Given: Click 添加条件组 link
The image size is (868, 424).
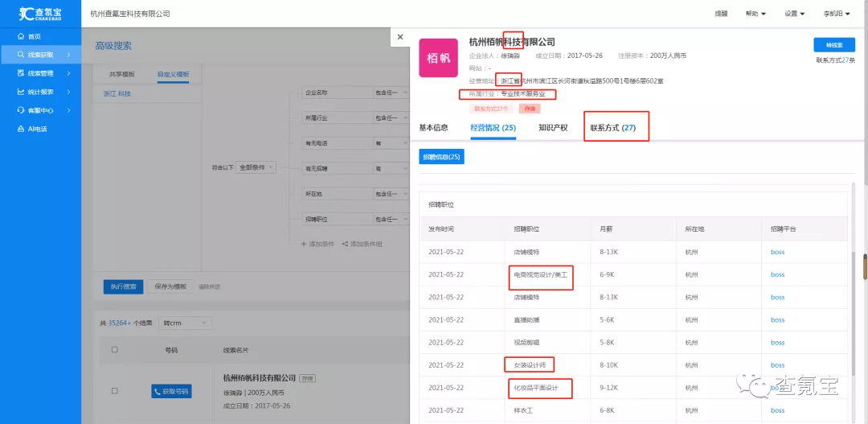Looking at the screenshot, I should [362, 244].
